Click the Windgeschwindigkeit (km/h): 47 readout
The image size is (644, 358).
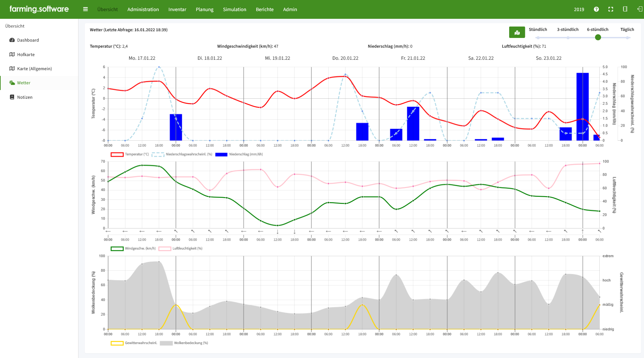click(x=248, y=46)
